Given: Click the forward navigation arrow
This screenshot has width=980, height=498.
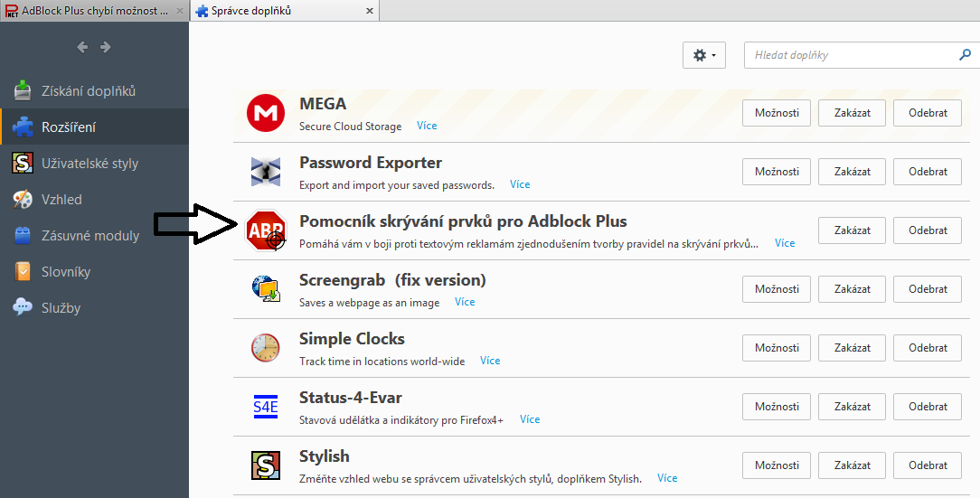Looking at the screenshot, I should point(106,47).
